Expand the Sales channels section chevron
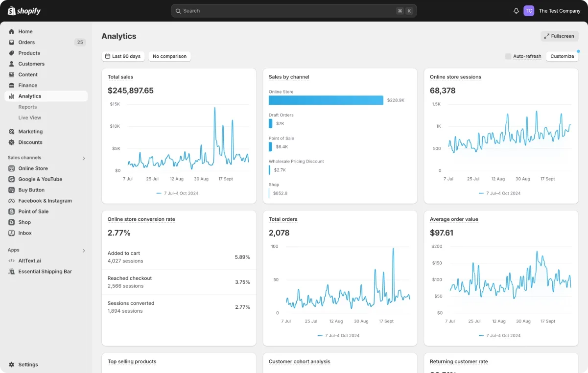588x373 pixels. (x=84, y=158)
